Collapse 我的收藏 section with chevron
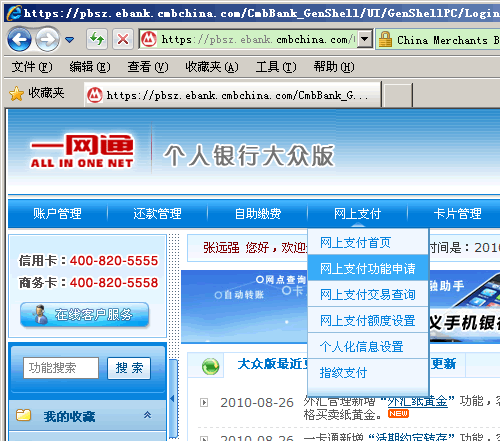Screen dimensions: 500x441 click(147, 415)
